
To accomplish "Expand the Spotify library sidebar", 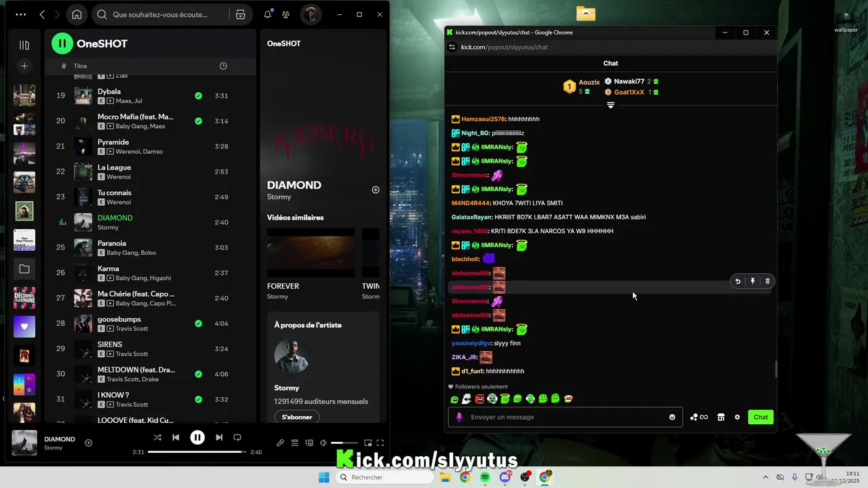I will [x=24, y=45].
